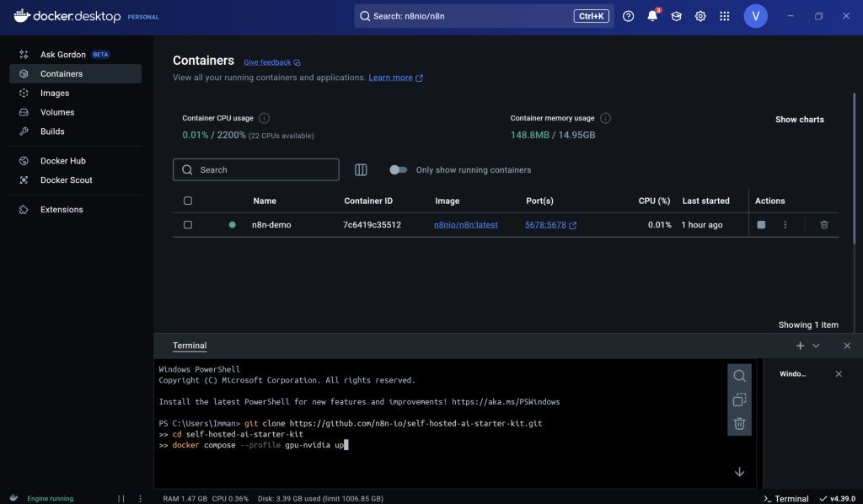This screenshot has height=504, width=863.
Task: Click memory usage info icon
Action: coord(605,118)
